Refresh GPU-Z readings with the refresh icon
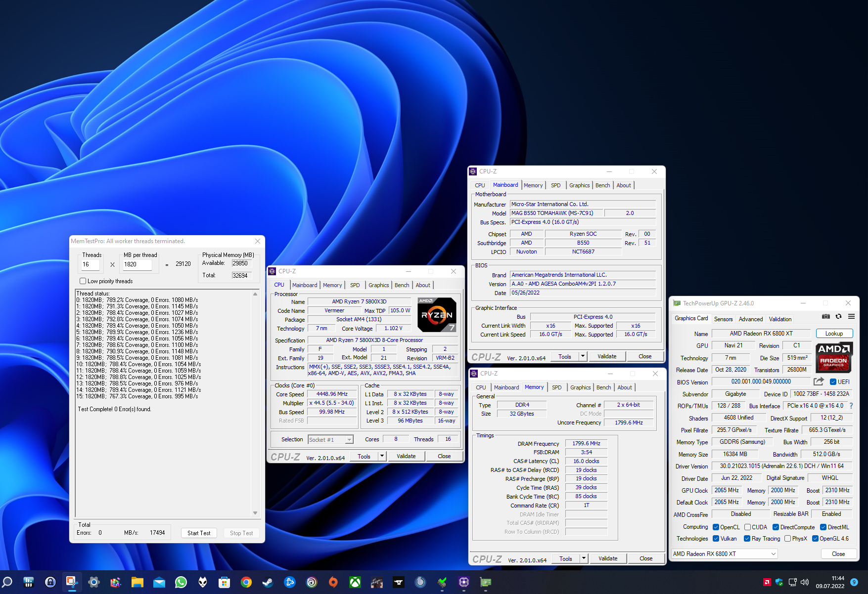The image size is (868, 594). (838, 317)
